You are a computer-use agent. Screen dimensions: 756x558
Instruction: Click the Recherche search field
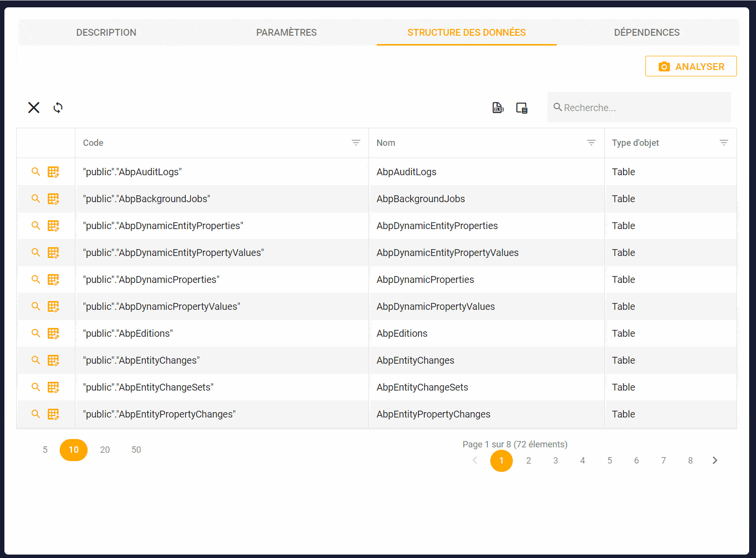click(639, 108)
